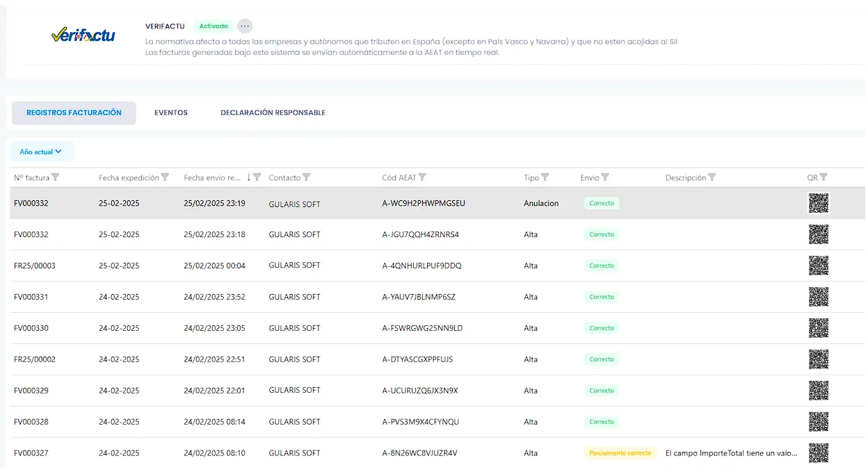Click Correcto badge on FR25/00003 row
The height and width of the screenshot is (472, 868).
click(602, 266)
